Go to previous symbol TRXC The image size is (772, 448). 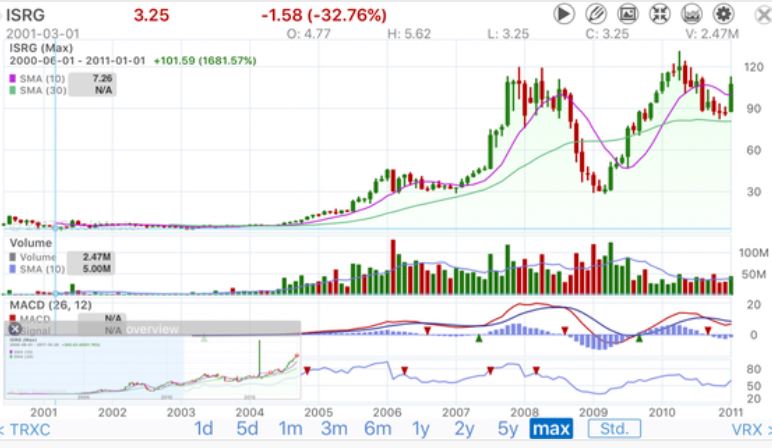pyautogui.click(x=24, y=430)
